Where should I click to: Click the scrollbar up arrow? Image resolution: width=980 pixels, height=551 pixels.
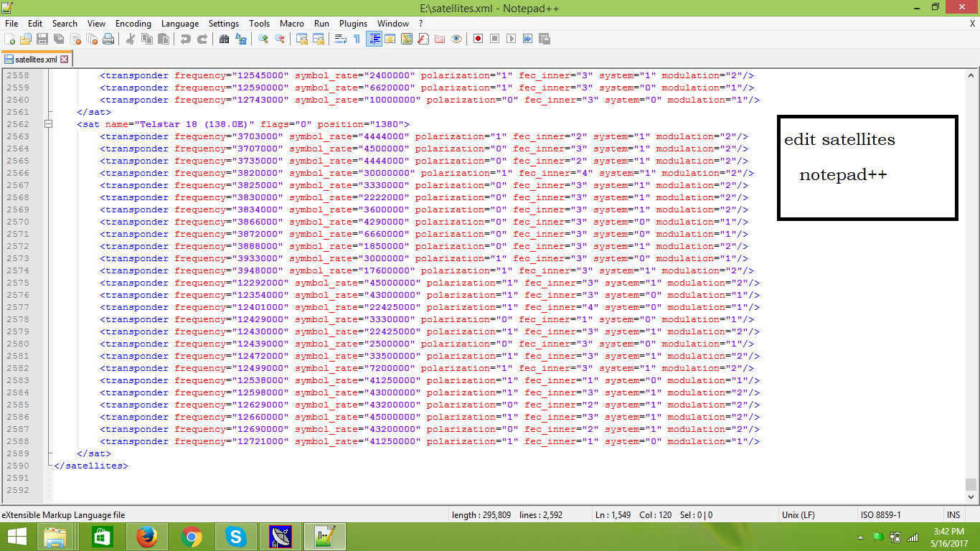pos(971,75)
